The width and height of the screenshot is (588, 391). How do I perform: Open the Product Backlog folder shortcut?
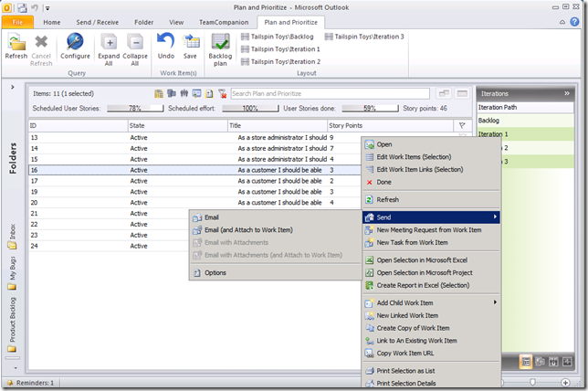click(12, 324)
